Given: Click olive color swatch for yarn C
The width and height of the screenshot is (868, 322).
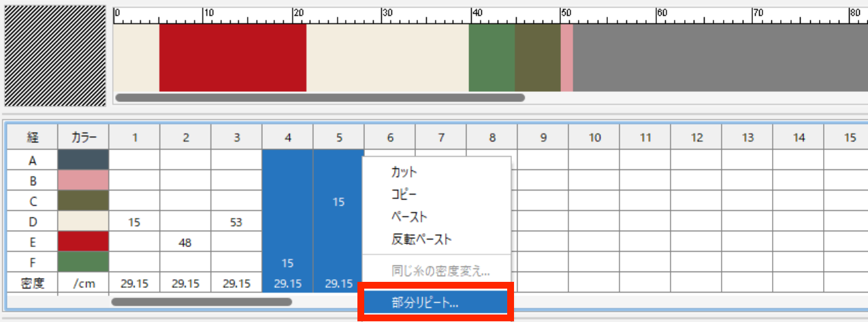Looking at the screenshot, I should coord(84,201).
